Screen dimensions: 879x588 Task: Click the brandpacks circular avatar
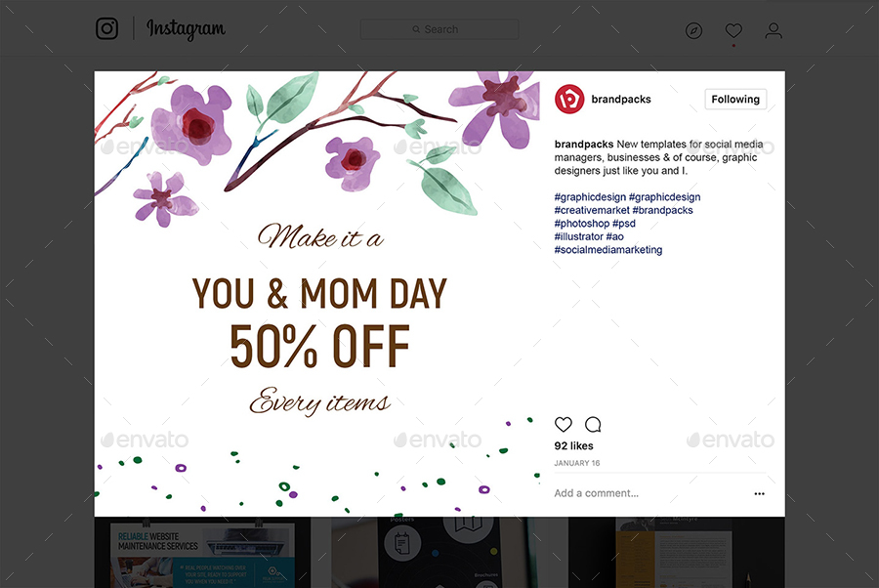coord(567,98)
